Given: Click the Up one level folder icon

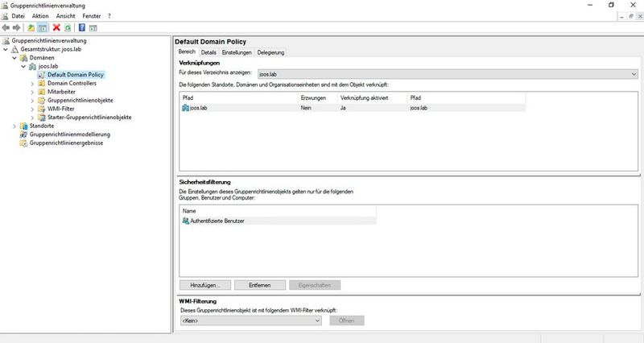Looking at the screenshot, I should pyautogui.click(x=31, y=27).
